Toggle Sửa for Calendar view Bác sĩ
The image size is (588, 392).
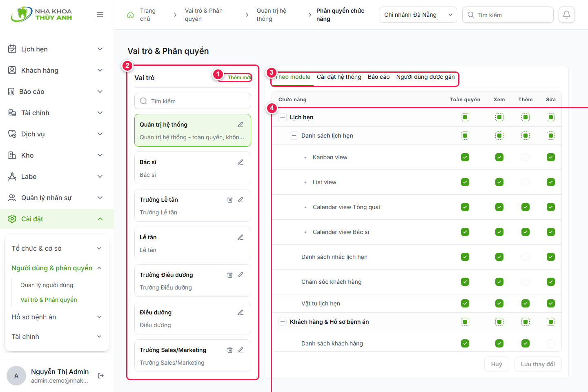[x=551, y=232]
